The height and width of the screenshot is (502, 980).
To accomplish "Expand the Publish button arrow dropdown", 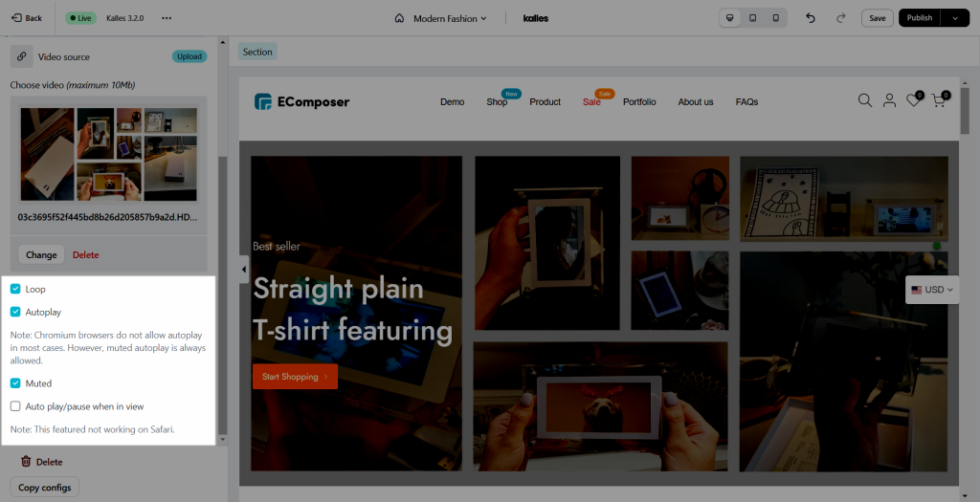I will tap(955, 18).
